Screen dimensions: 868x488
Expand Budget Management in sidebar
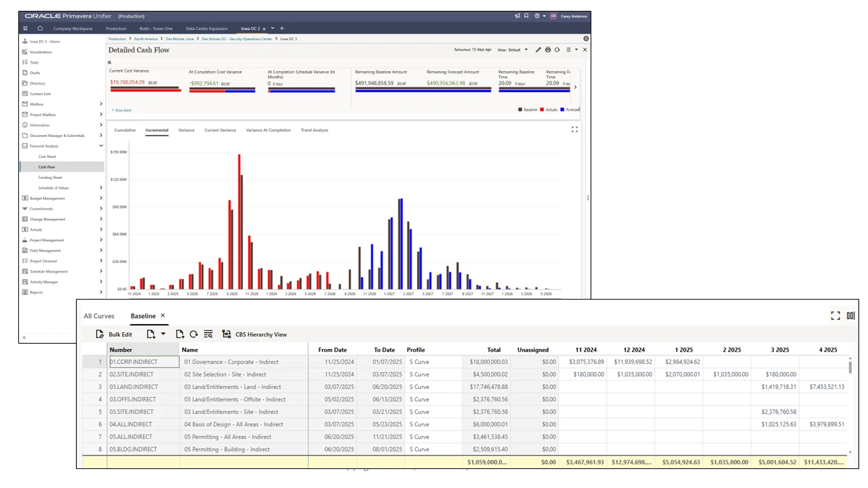101,199
